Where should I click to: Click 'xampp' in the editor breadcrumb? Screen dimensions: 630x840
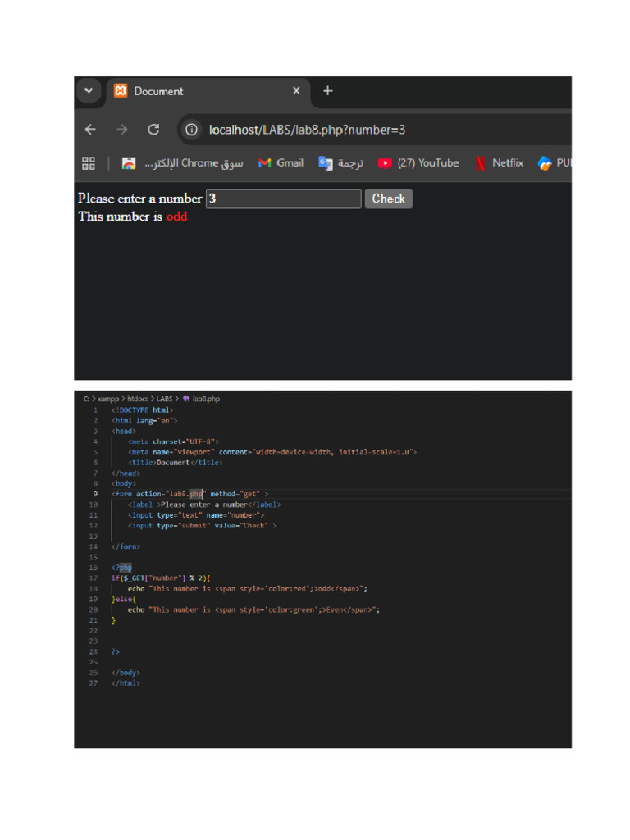(108, 399)
